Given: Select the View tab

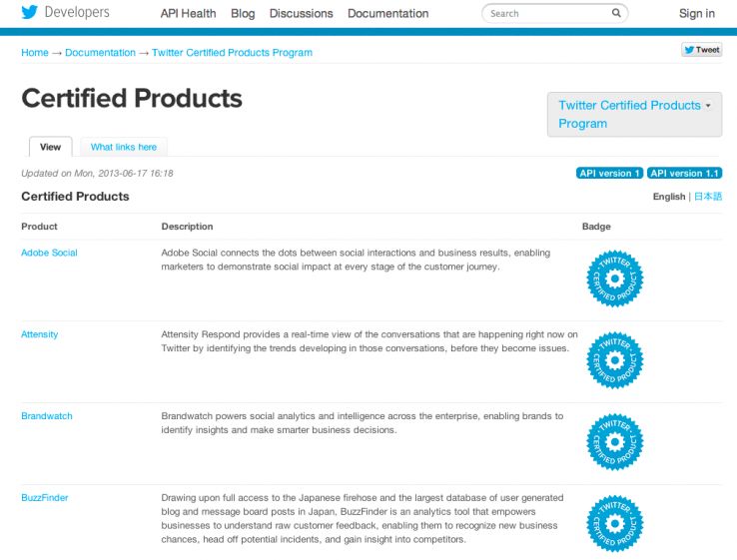Looking at the screenshot, I should pyautogui.click(x=50, y=147).
